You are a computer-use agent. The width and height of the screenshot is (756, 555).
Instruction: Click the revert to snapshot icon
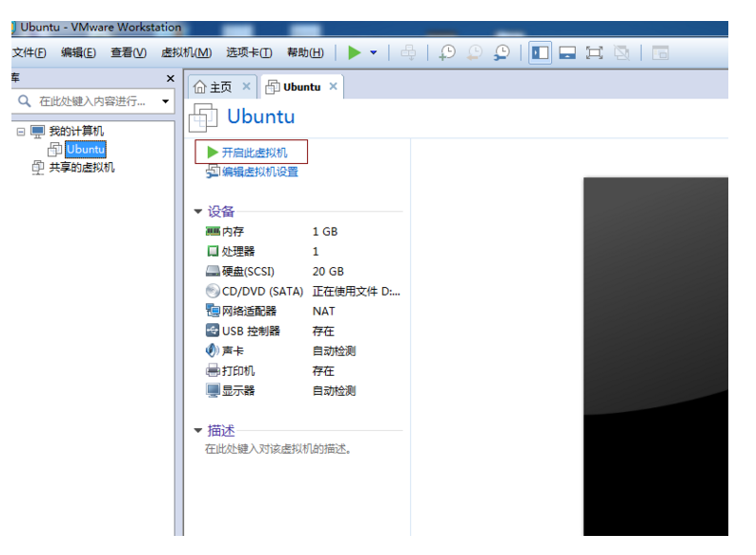tap(475, 52)
